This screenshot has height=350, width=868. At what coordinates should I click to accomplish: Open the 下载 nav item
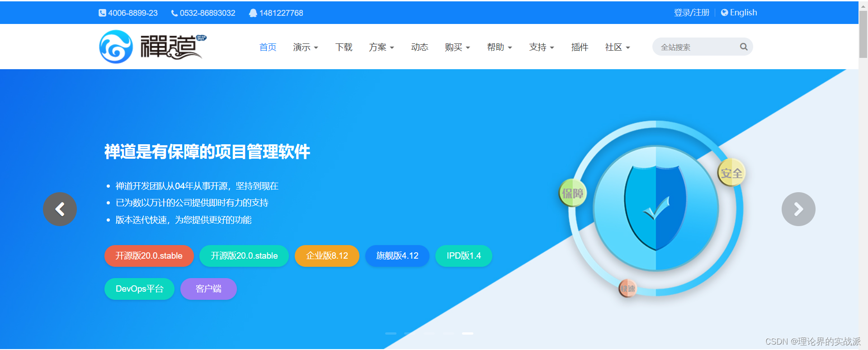pyautogui.click(x=344, y=47)
